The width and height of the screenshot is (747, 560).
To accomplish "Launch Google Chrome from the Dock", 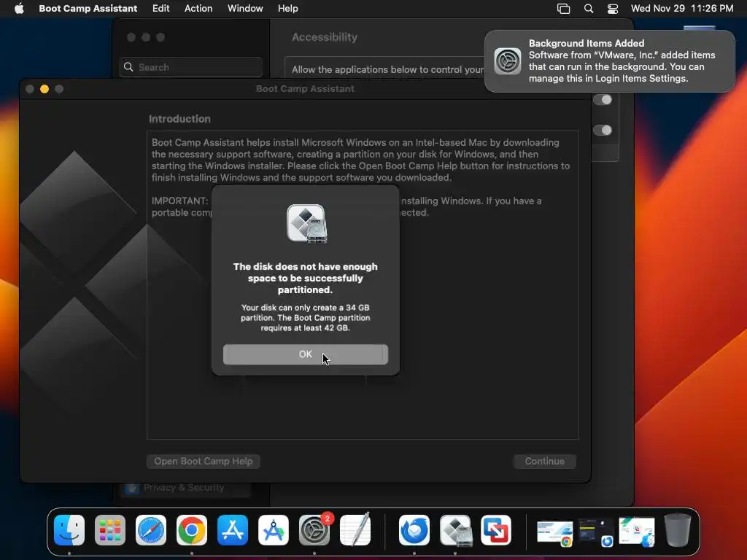I will coord(192,529).
